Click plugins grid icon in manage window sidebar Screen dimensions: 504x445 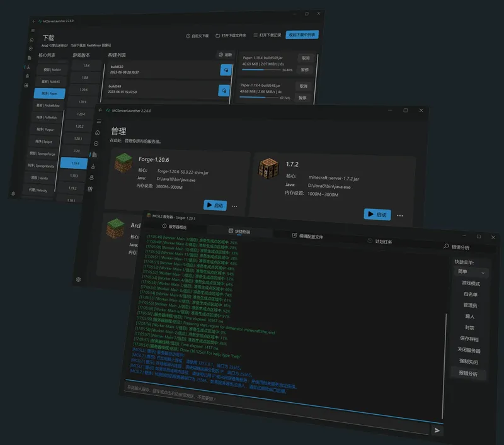pyautogui.click(x=90, y=189)
